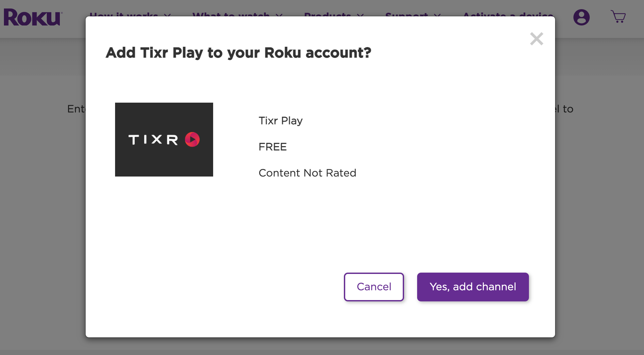
Task: Confirm with Yes, add channel
Action: coord(473,287)
